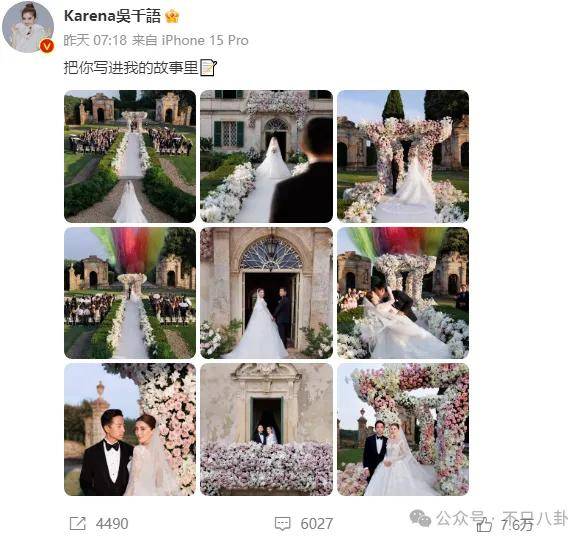The image size is (588, 542).
Task: Open Karena吴千語 username link
Action: [x=112, y=16]
